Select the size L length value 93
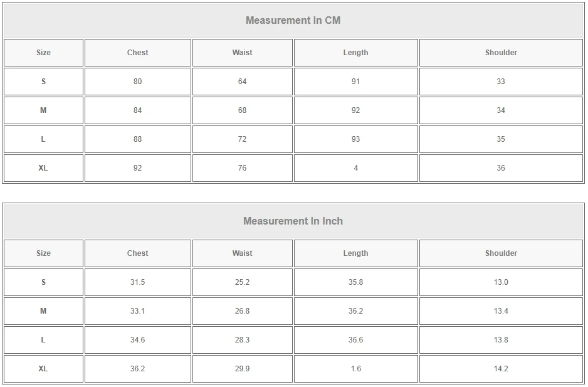 point(355,139)
